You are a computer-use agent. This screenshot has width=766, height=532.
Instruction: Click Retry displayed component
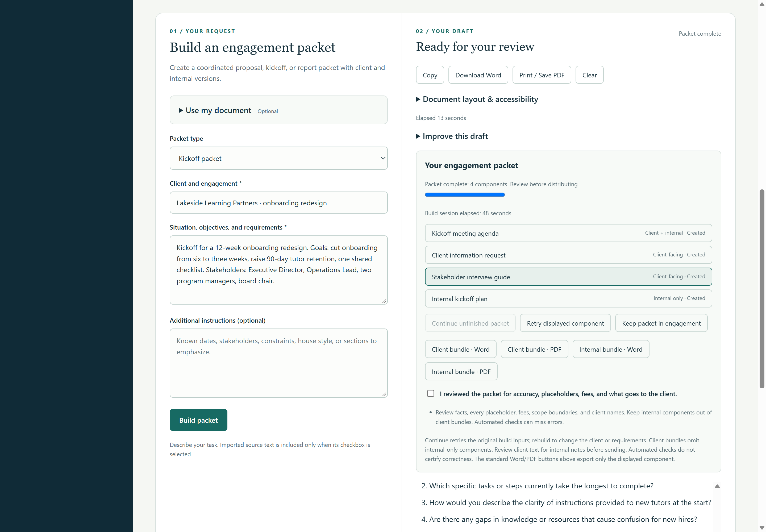(565, 323)
